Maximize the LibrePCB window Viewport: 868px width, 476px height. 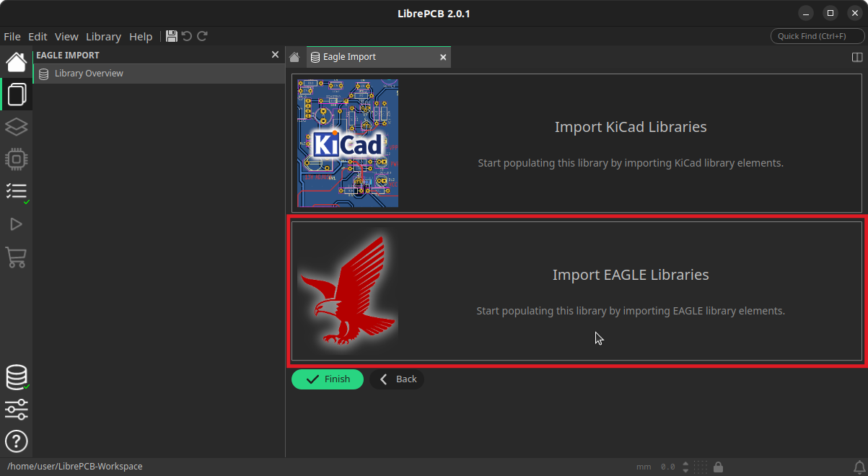[830, 13]
